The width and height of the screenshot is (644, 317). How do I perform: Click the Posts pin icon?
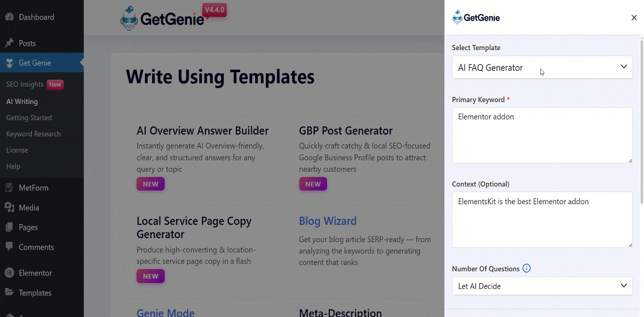9,43
